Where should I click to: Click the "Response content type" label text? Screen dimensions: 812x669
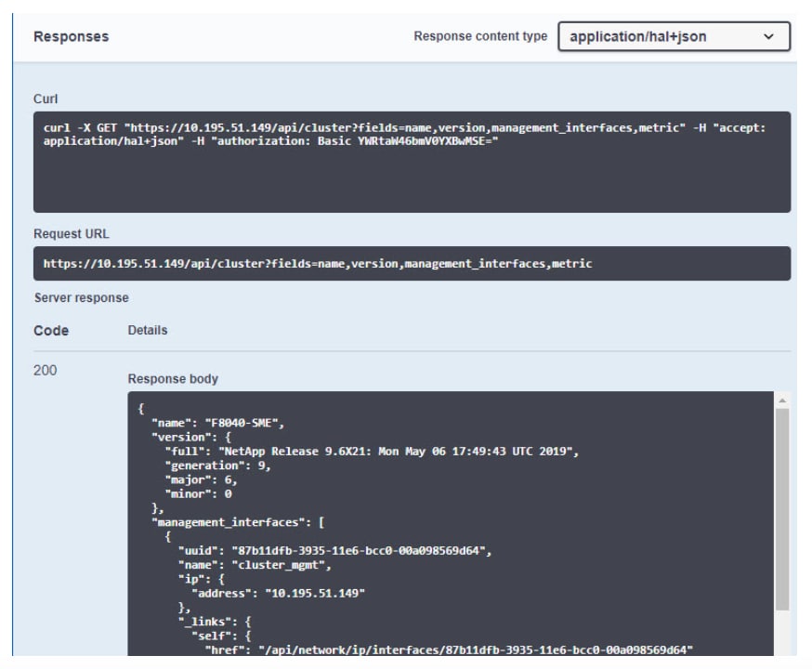pyautogui.click(x=480, y=37)
